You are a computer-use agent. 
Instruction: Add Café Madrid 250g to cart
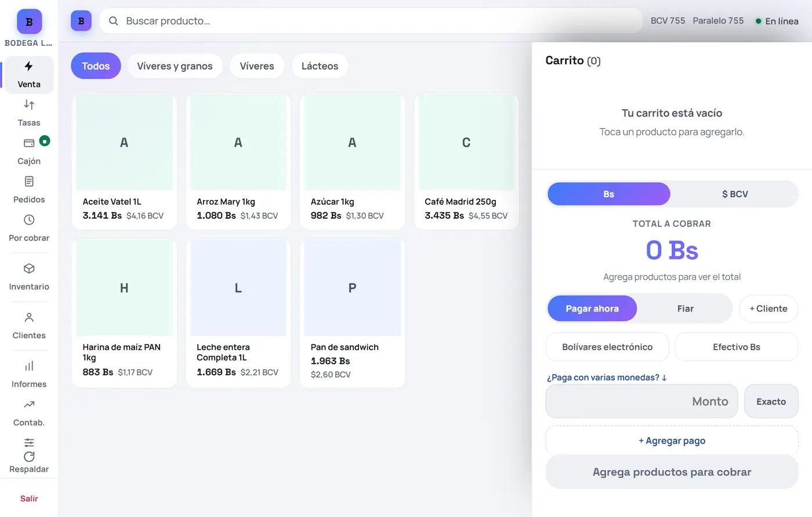466,161
